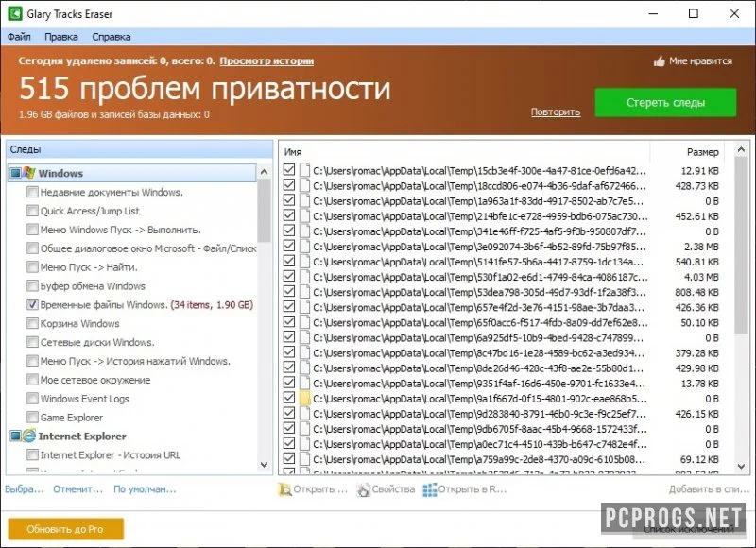Click folder icon of 9a1f667d temp entry

pos(304,399)
